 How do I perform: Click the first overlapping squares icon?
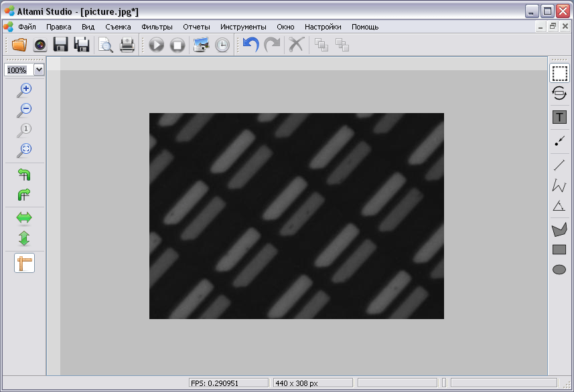click(x=321, y=45)
